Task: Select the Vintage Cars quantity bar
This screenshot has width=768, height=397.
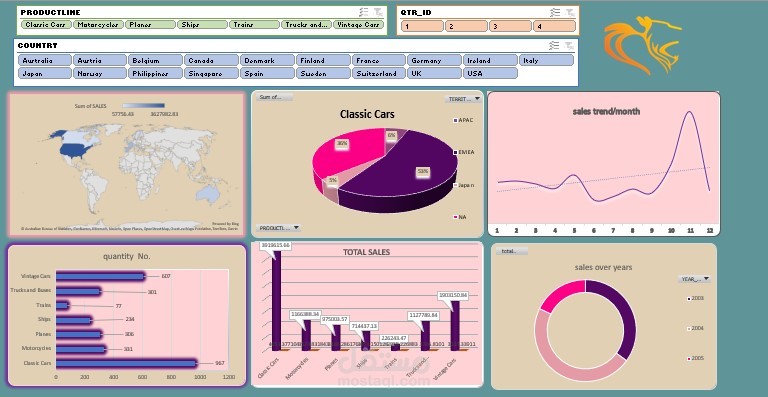Action: [100, 276]
